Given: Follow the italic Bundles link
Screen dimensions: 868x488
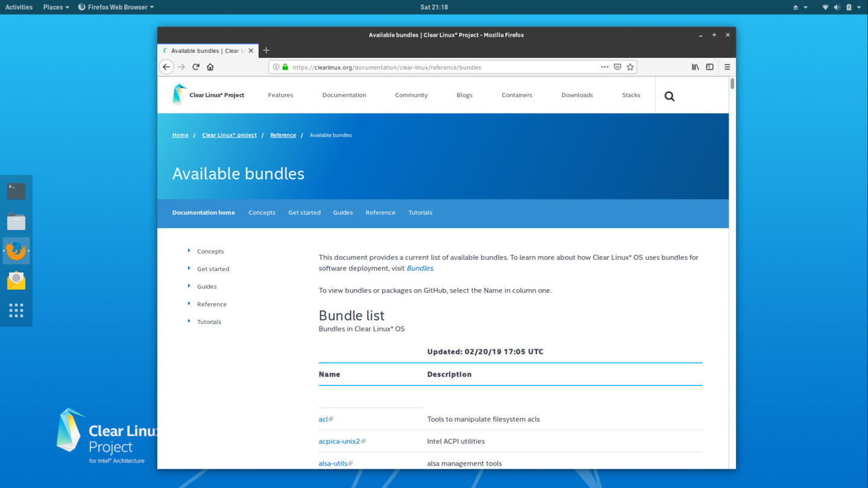Looking at the screenshot, I should (420, 268).
